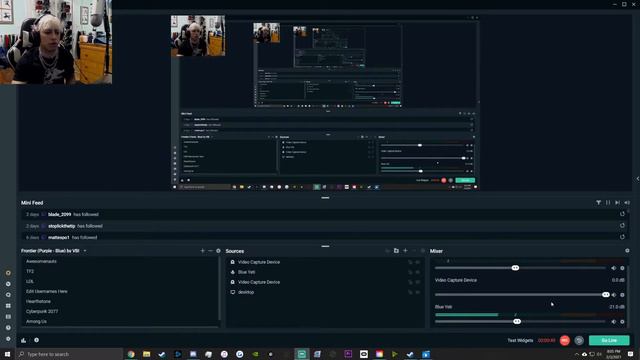Expand the Frontier scene collection dropdown
Screen dimensions: 640x360
coord(85,251)
